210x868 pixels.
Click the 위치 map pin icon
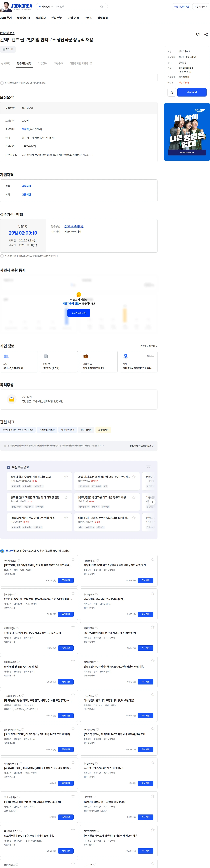(x=126, y=356)
